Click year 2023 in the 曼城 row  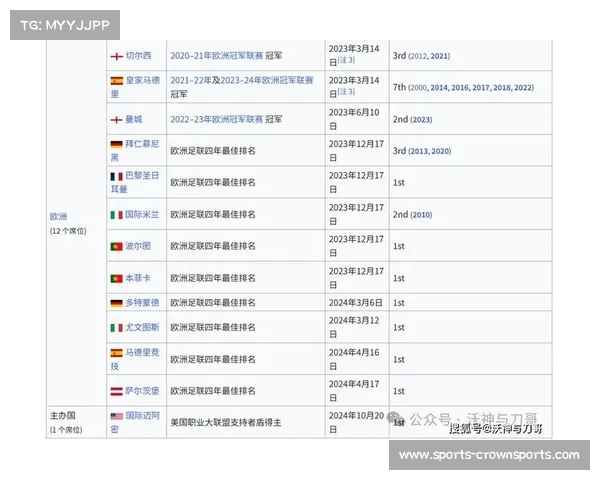(421, 120)
